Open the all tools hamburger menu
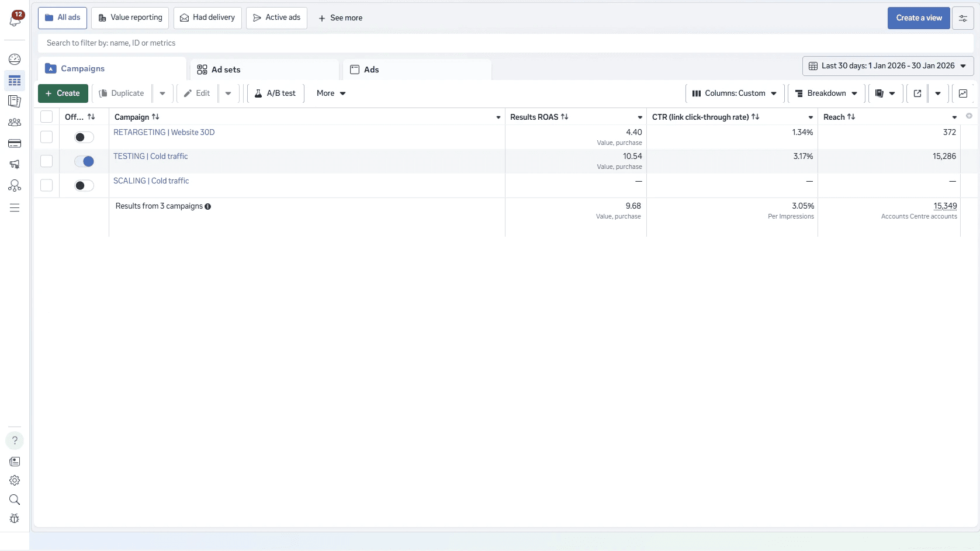The height and width of the screenshot is (551, 980). coord(15,208)
